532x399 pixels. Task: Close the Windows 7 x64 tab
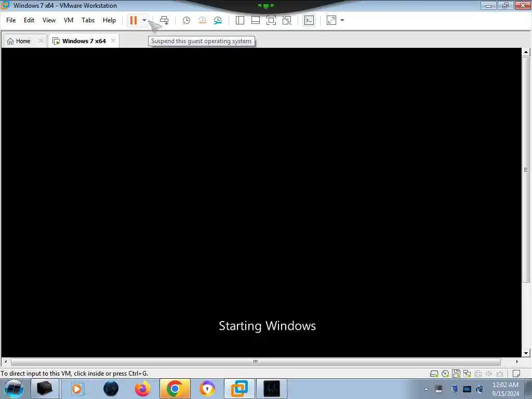[x=113, y=41]
